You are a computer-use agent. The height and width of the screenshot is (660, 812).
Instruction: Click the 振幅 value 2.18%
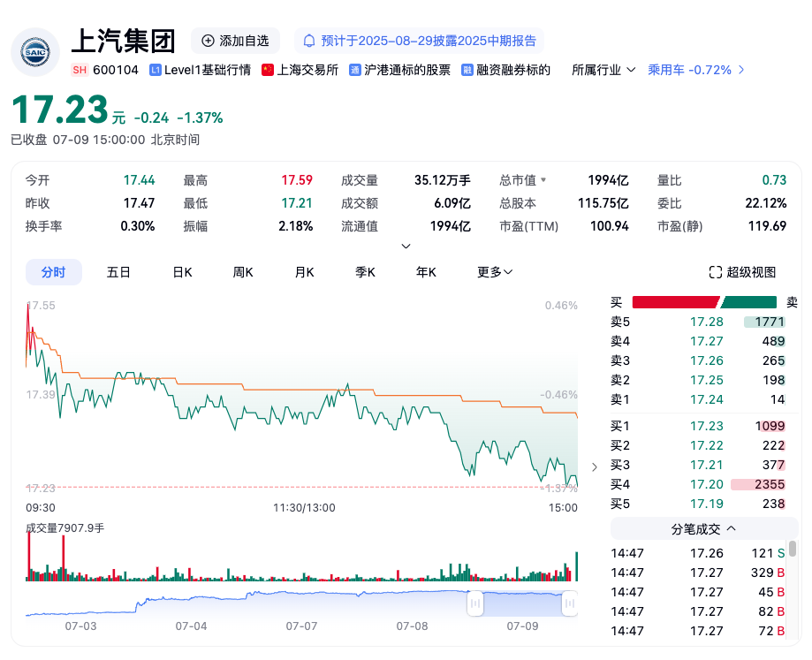point(296,226)
